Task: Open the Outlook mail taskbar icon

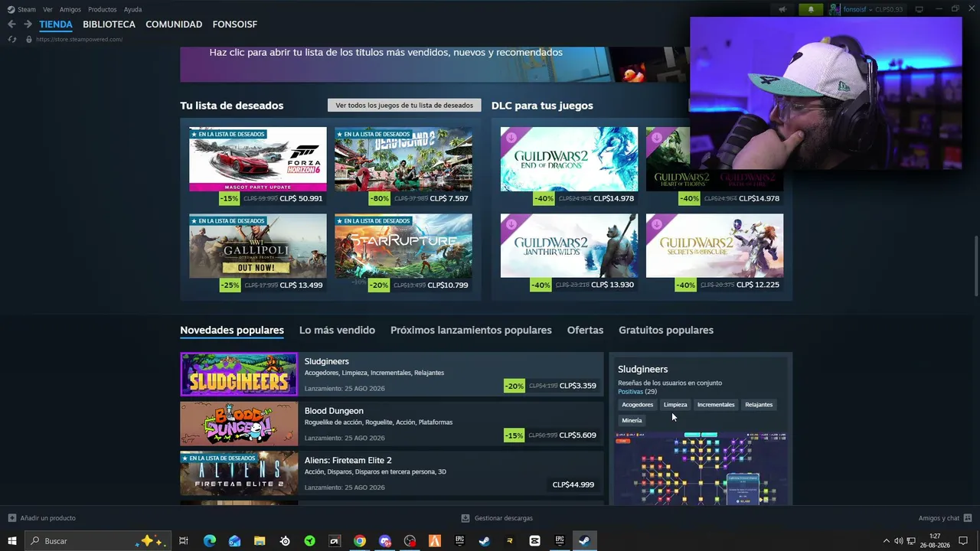Action: click(x=234, y=541)
